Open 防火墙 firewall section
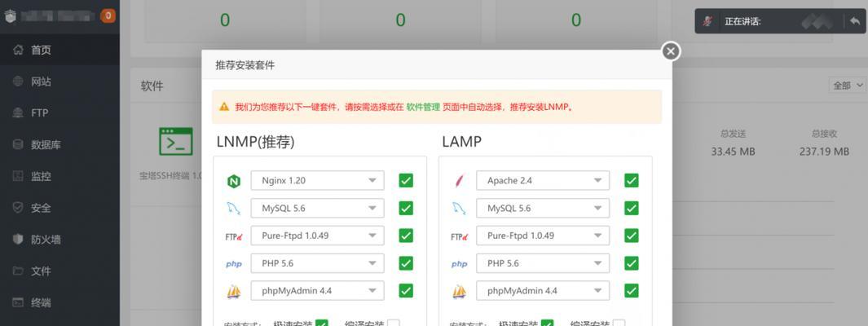This screenshot has width=868, height=326. [x=59, y=240]
